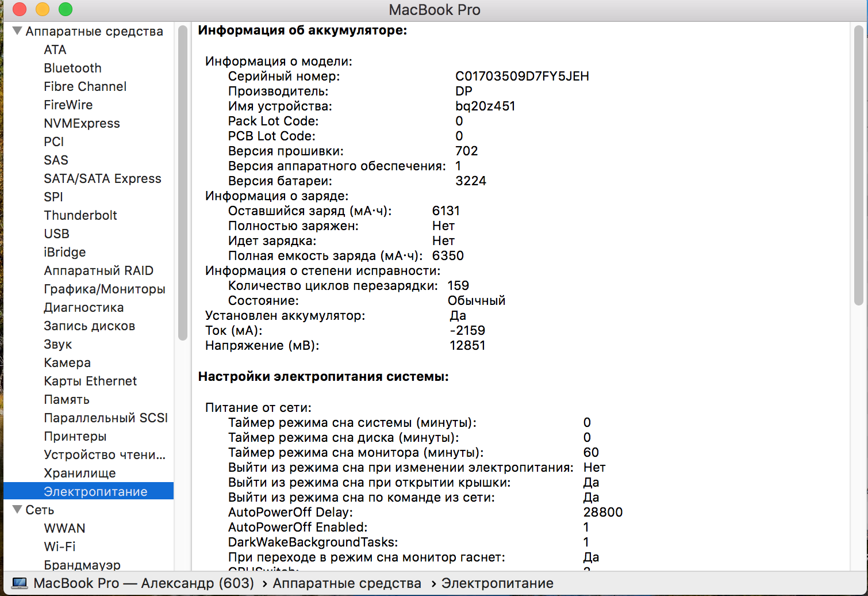Choose the SAS sidebar item
This screenshot has height=596, width=868.
56,160
